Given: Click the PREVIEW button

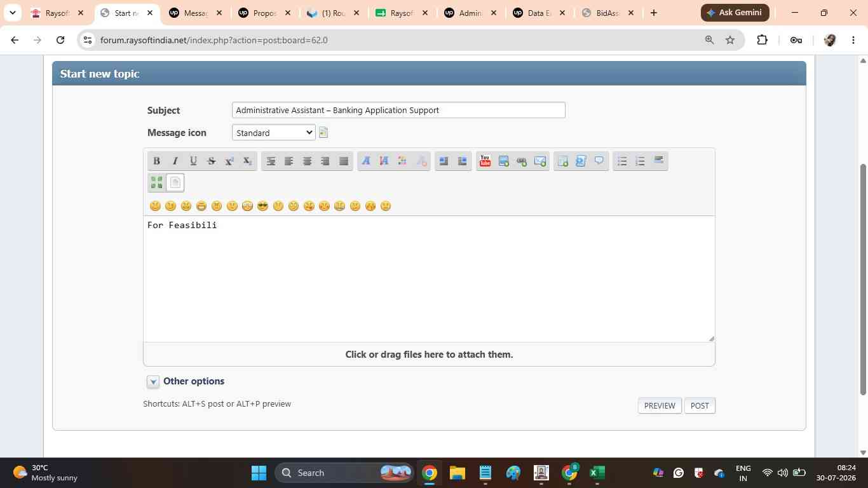Looking at the screenshot, I should (660, 405).
